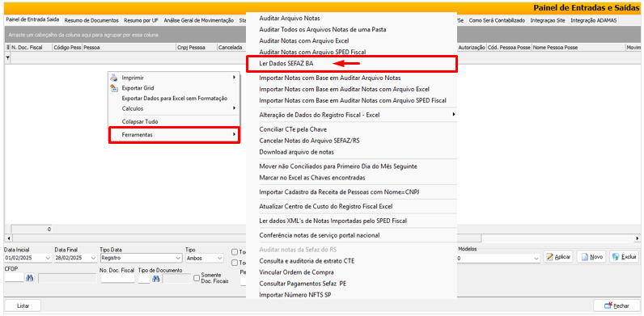Click the Pessoa column header
This screenshot has width=644, height=316.
pos(129,47)
